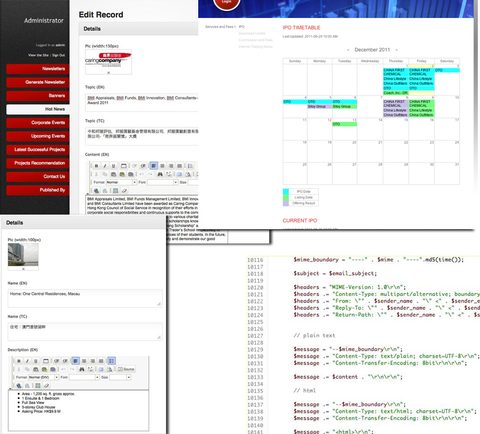Open the Published By admin section
480x434 pixels.
(38, 190)
